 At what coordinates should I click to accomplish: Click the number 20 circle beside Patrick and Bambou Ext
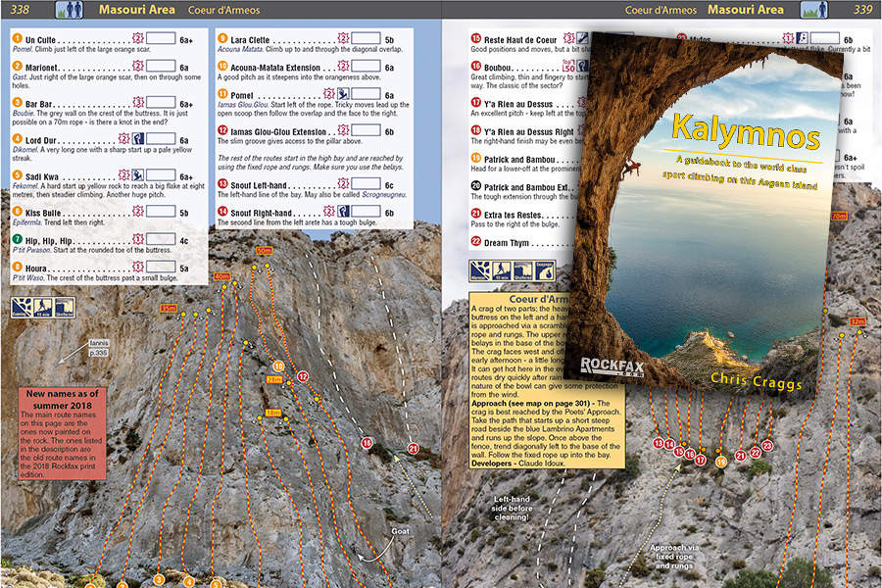[476, 185]
